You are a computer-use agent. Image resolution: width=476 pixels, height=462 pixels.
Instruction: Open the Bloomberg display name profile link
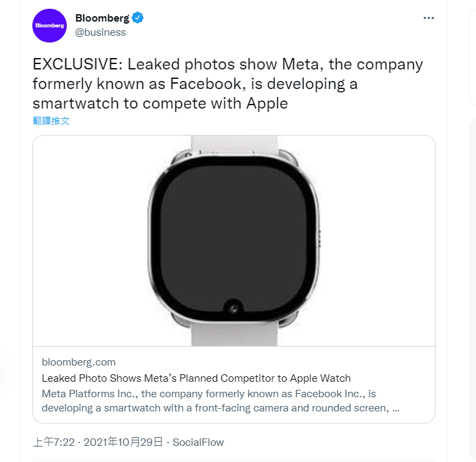(x=102, y=18)
